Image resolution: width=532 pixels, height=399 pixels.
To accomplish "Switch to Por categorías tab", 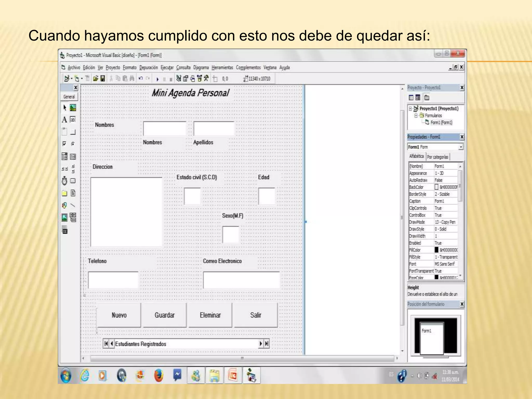I will pyautogui.click(x=438, y=157).
